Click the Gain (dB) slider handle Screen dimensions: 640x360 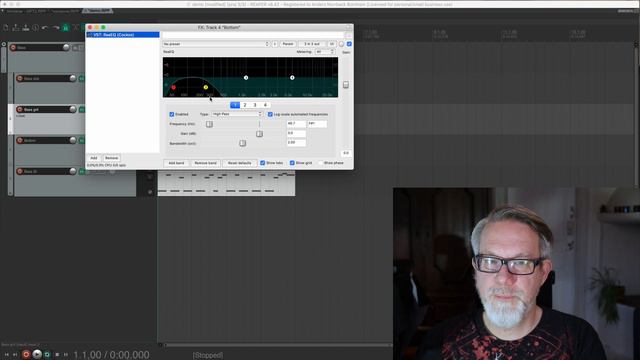[x=259, y=134]
